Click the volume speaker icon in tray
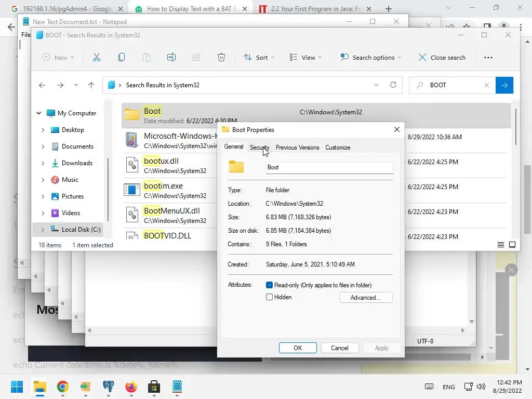The height and width of the screenshot is (399, 532). click(481, 387)
